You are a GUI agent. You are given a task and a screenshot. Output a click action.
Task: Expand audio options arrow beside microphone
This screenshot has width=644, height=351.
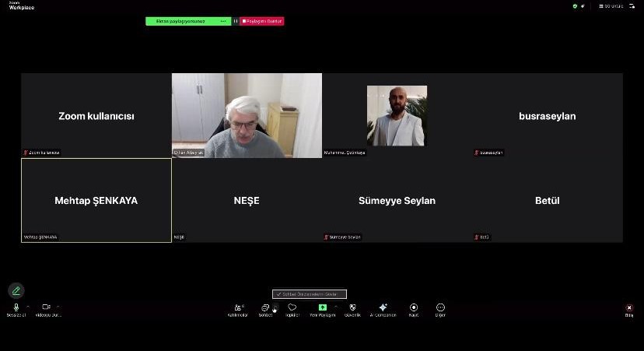(28, 307)
